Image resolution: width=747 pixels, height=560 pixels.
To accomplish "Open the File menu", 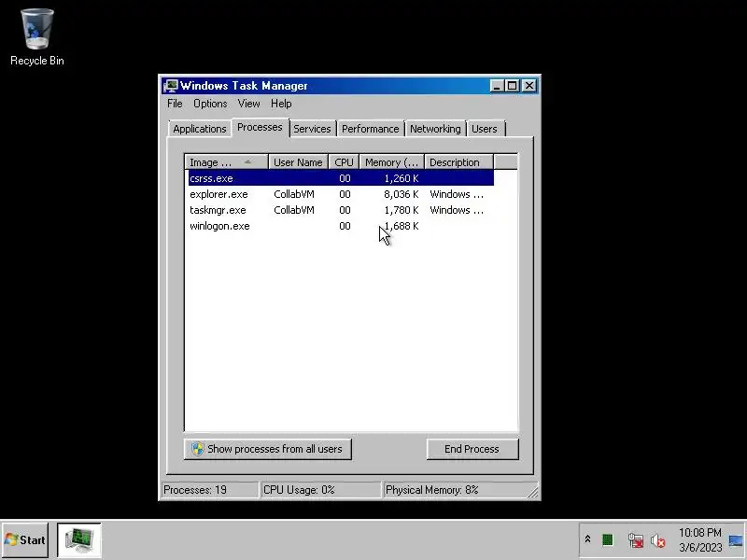I will 175,104.
